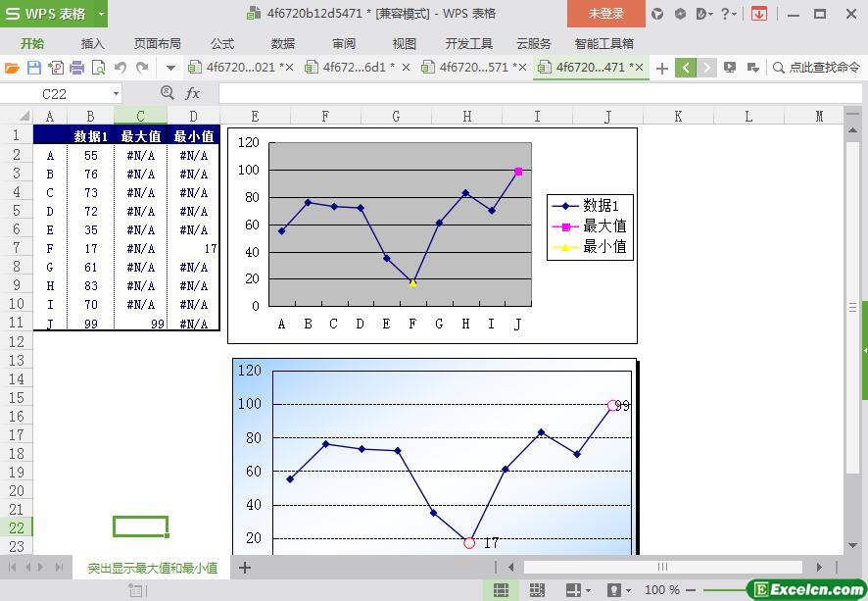Click the hexagon icon in title bar
The image size is (868, 601).
[680, 14]
